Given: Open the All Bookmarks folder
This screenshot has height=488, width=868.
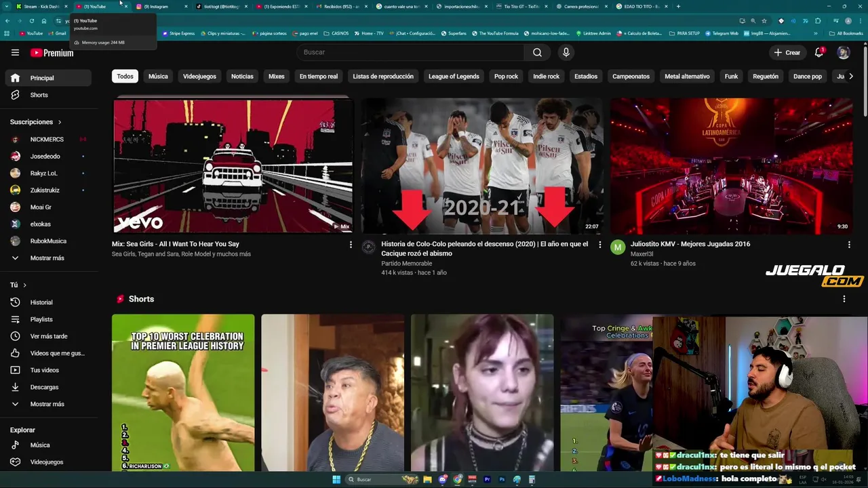Looking at the screenshot, I should tap(846, 33).
